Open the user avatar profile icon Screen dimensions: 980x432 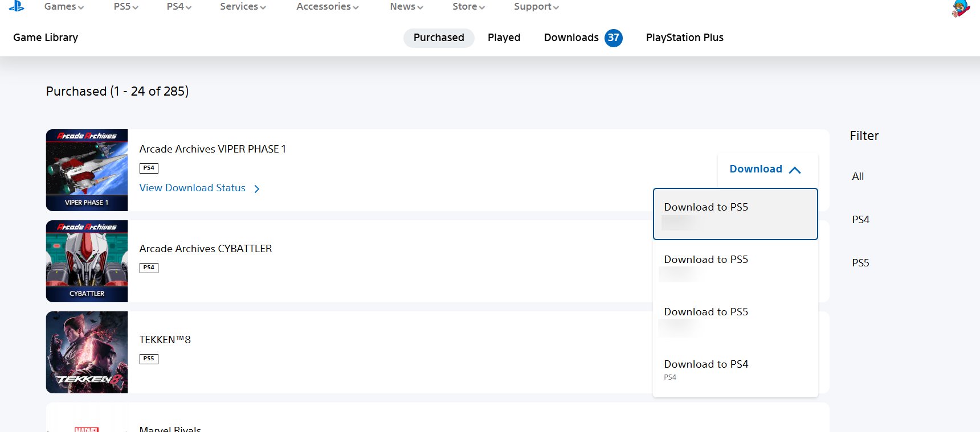click(961, 8)
